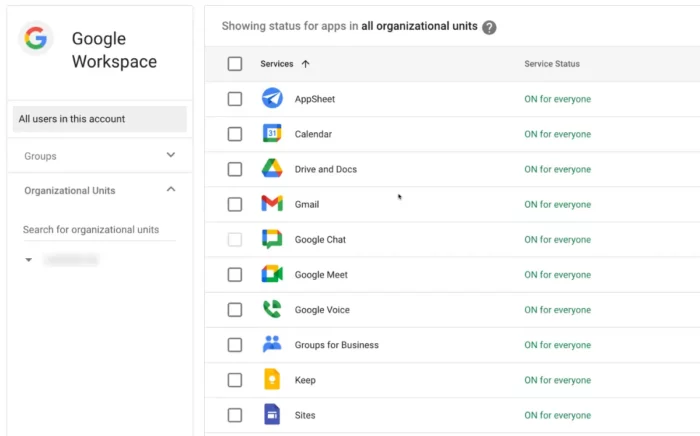This screenshot has width=700, height=436.
Task: Click the Services column header
Action: pyautogui.click(x=277, y=64)
